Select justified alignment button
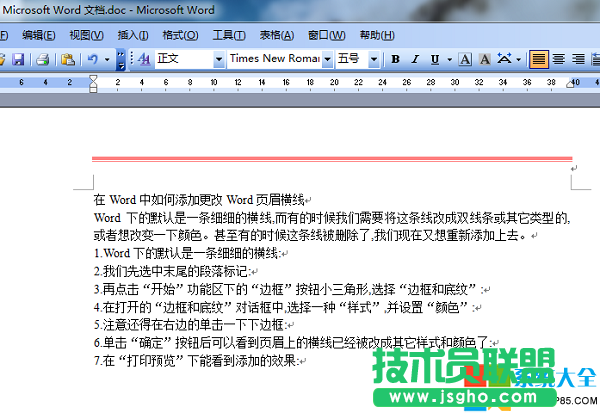600x413 pixels. click(x=539, y=59)
